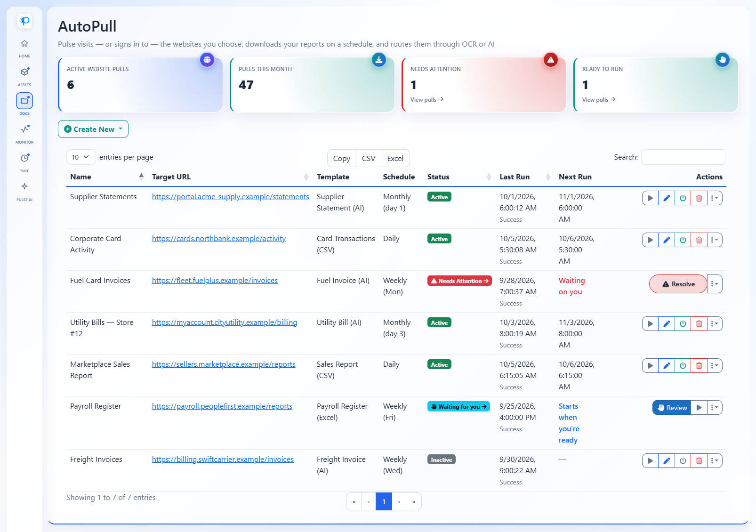756x532 pixels.
Task: Run the Freight Invoices pull now
Action: [x=650, y=461]
